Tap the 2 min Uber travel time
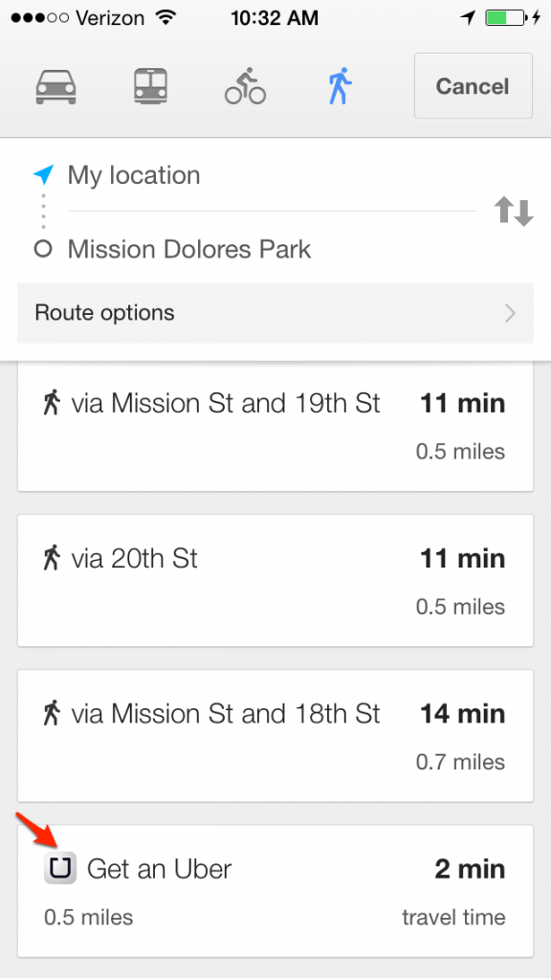551x980 pixels. (470, 869)
